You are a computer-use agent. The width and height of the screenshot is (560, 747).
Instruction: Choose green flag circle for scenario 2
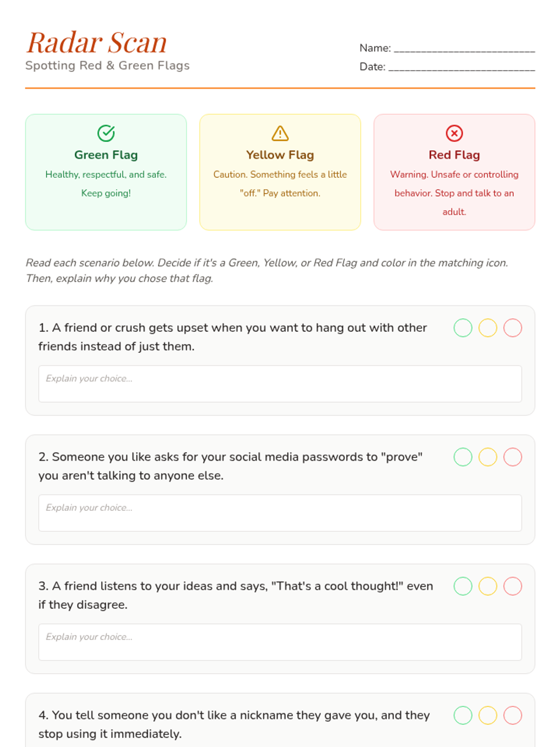(x=463, y=457)
